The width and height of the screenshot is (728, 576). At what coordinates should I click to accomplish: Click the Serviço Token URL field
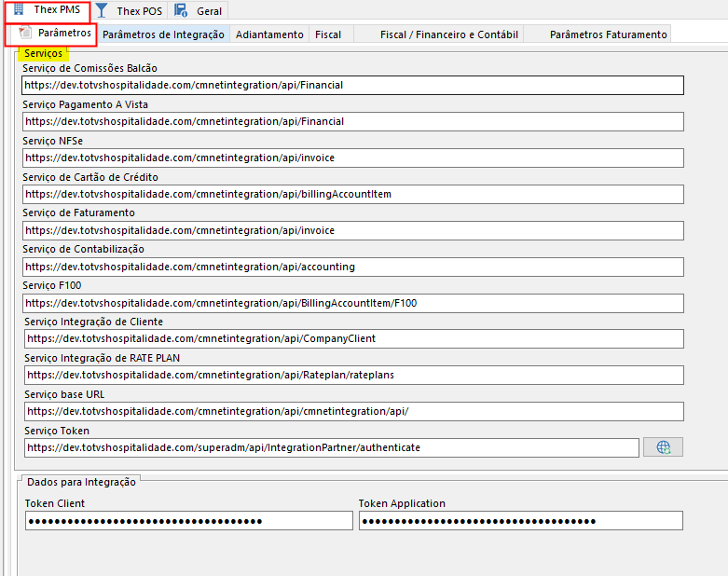click(332, 448)
